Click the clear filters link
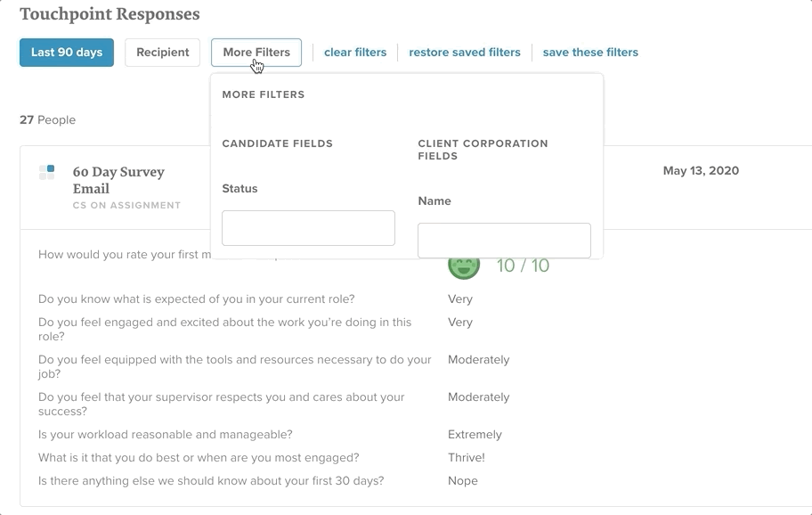The height and width of the screenshot is (515, 812). tap(355, 53)
